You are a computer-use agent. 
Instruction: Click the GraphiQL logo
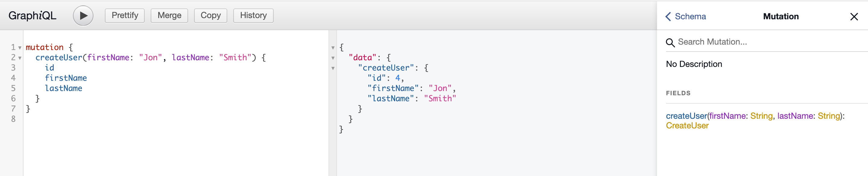[x=32, y=15]
